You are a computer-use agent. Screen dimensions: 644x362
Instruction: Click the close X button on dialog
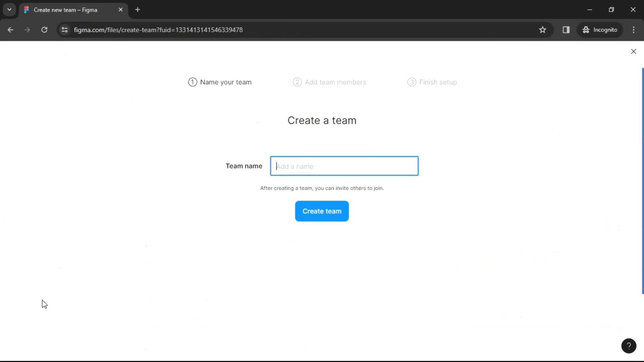(x=633, y=51)
